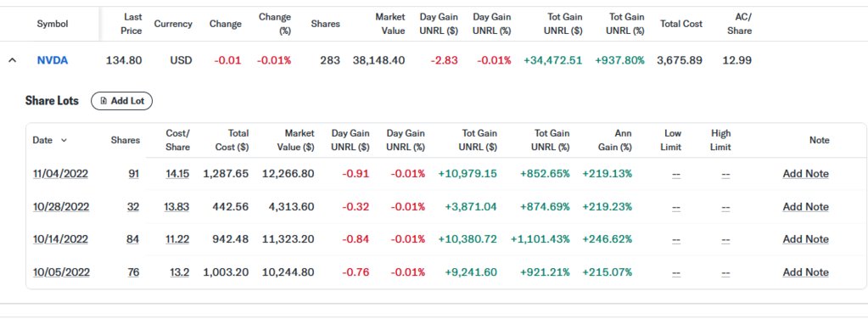
Task: Select the NVDA market value 38,148.40
Action: (378, 60)
